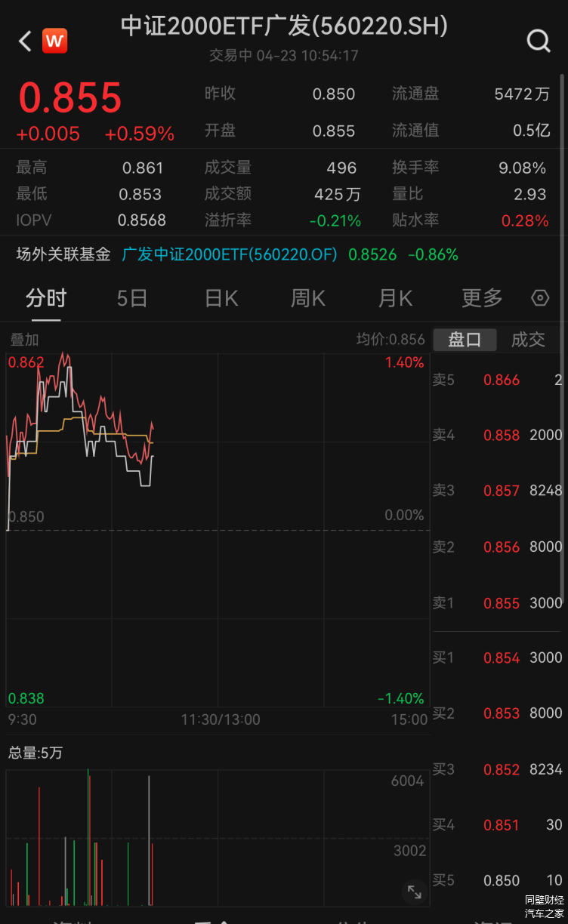This screenshot has width=568, height=924.
Task: Tap current price 0.855
Action: [x=70, y=97]
